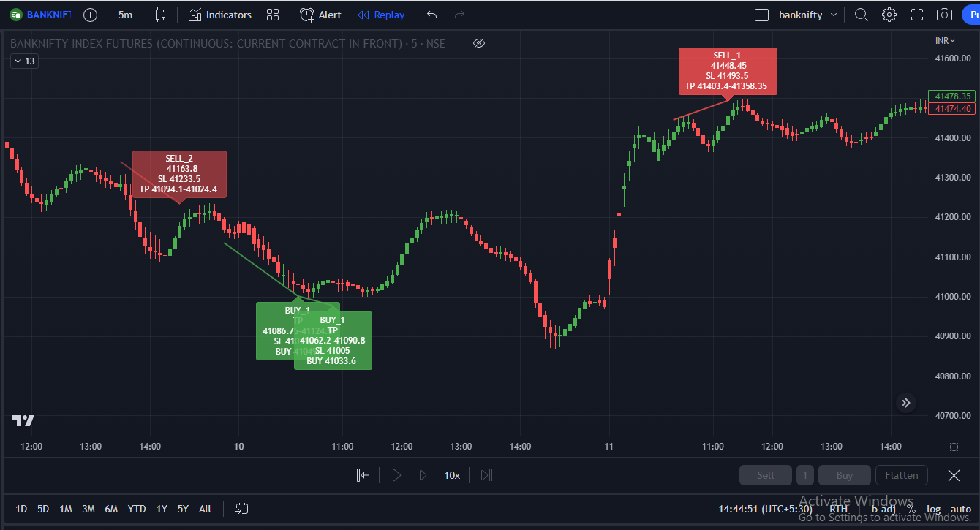Jump replay to real-time end icon
980x530 pixels.
(486, 475)
